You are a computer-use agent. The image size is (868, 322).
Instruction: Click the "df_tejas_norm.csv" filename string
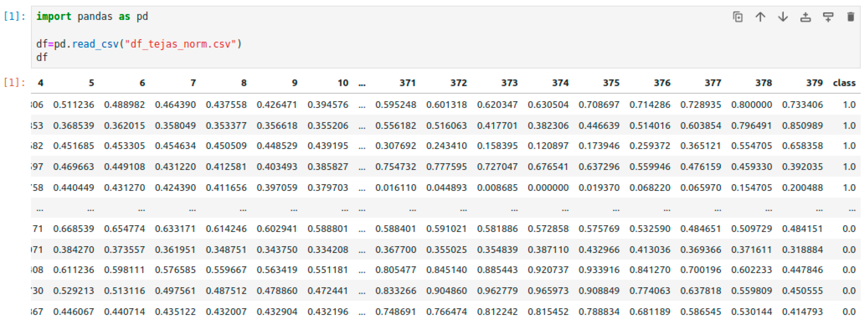pyautogui.click(x=180, y=44)
